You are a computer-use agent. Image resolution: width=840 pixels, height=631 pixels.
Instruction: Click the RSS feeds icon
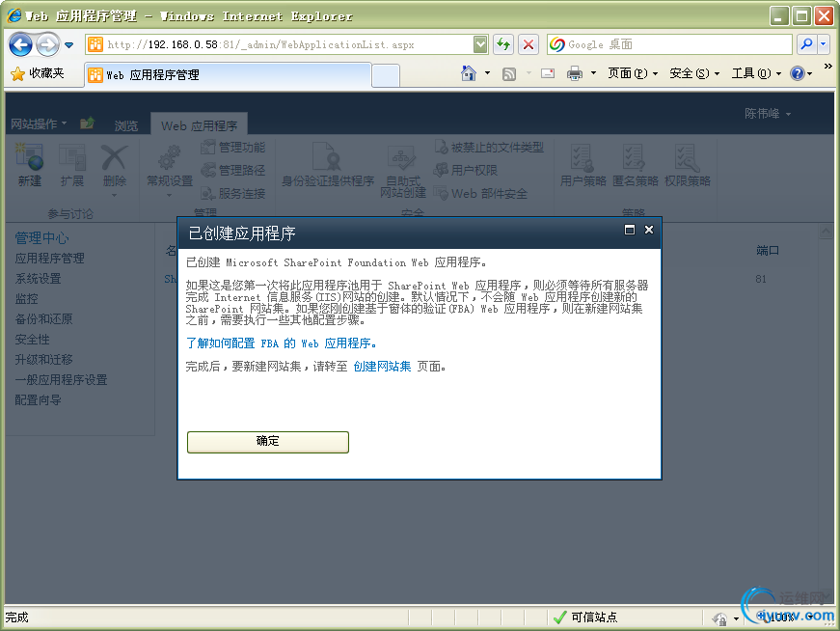click(x=509, y=74)
